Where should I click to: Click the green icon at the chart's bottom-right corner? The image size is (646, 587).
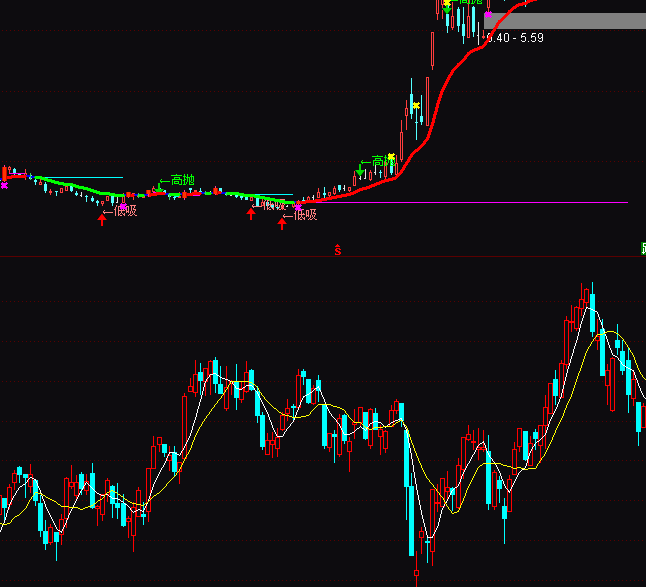[x=642, y=249]
